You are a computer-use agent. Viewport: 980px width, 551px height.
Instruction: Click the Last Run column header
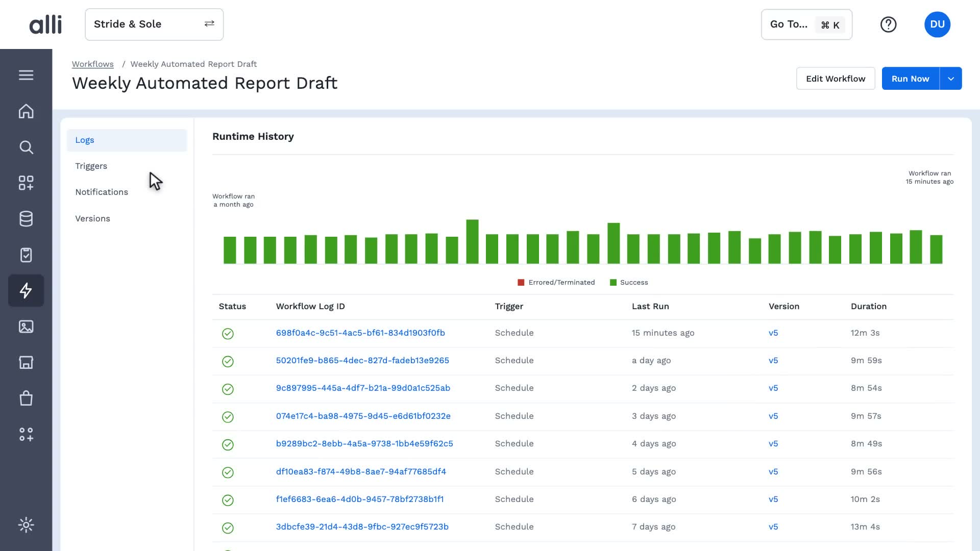point(650,307)
